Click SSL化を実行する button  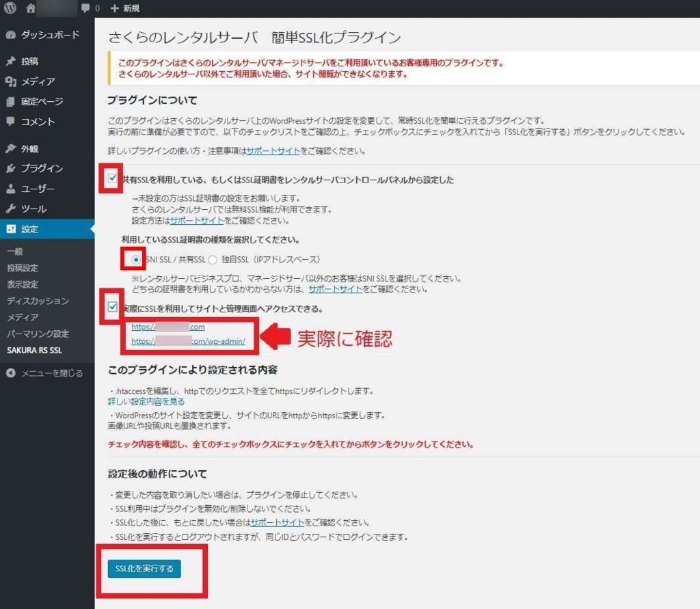click(x=144, y=569)
